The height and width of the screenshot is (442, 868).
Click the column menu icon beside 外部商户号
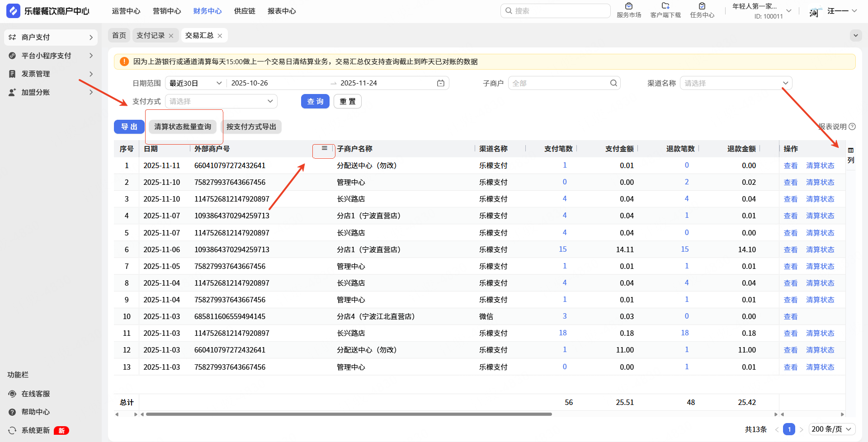click(324, 148)
